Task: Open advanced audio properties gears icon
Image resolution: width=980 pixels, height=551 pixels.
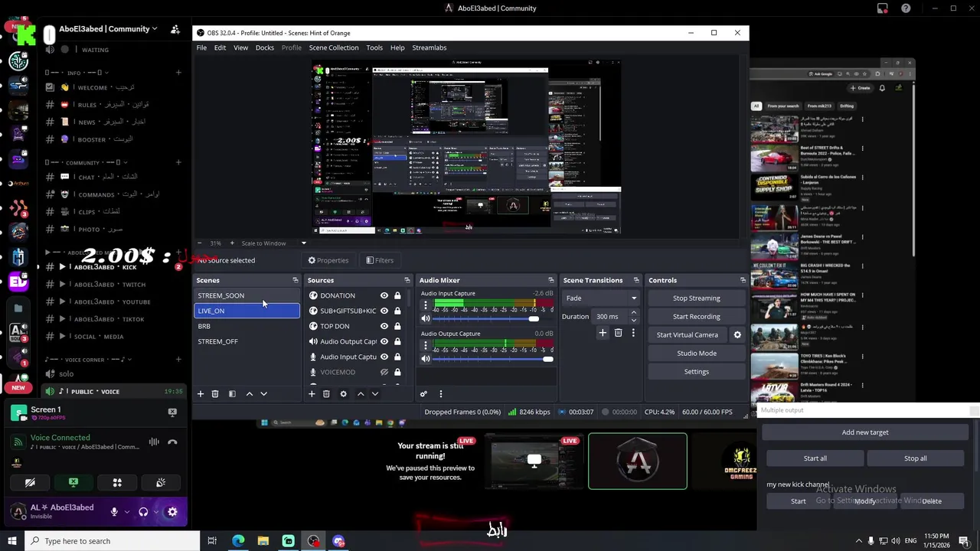Action: [423, 393]
